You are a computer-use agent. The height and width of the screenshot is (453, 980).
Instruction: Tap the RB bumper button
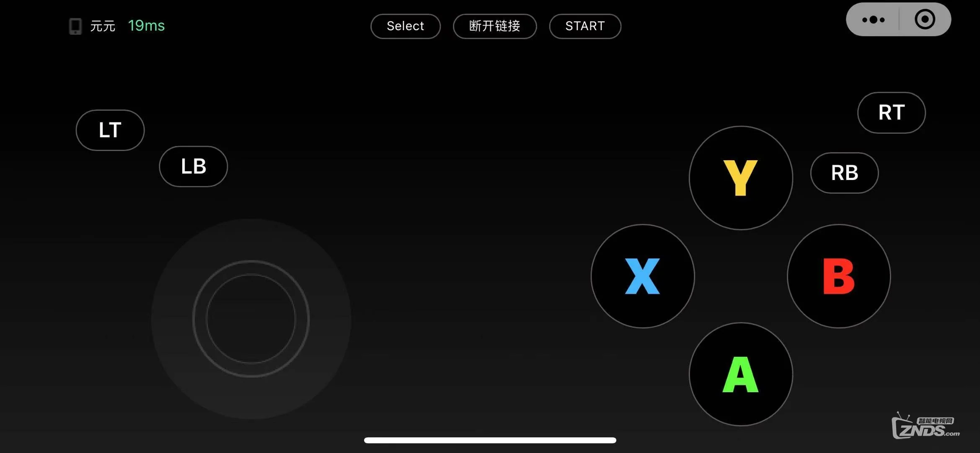845,172
